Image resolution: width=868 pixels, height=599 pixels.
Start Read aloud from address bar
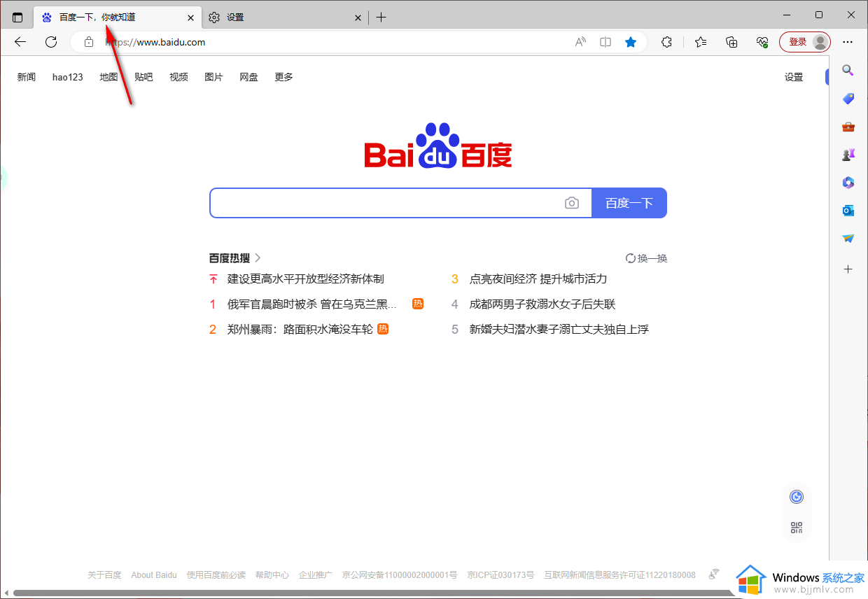pyautogui.click(x=580, y=42)
